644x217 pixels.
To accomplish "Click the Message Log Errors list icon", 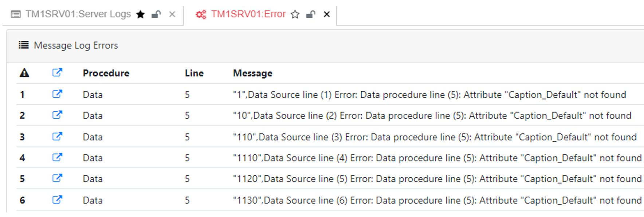I will [x=24, y=45].
